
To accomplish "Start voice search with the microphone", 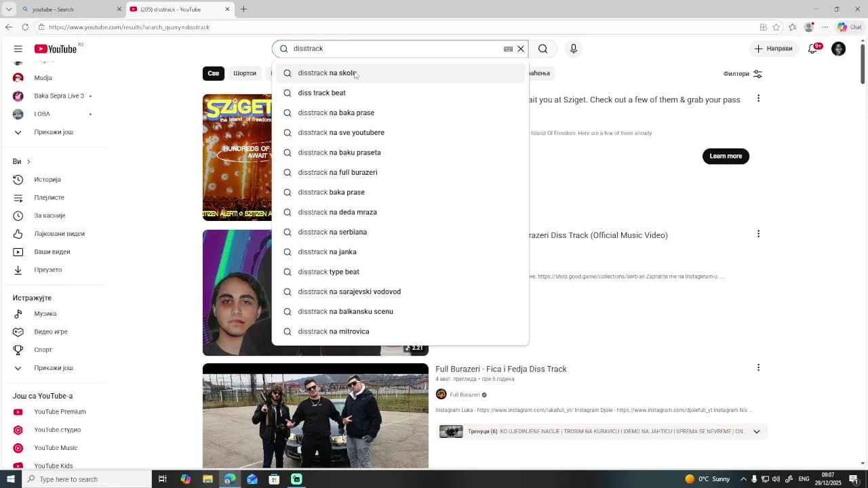I will pyautogui.click(x=574, y=49).
